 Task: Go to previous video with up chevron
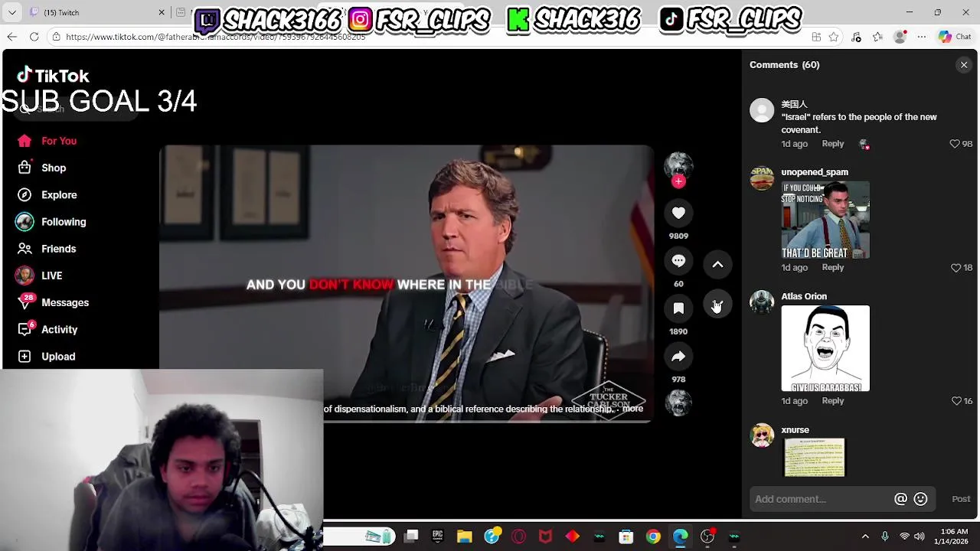717,265
